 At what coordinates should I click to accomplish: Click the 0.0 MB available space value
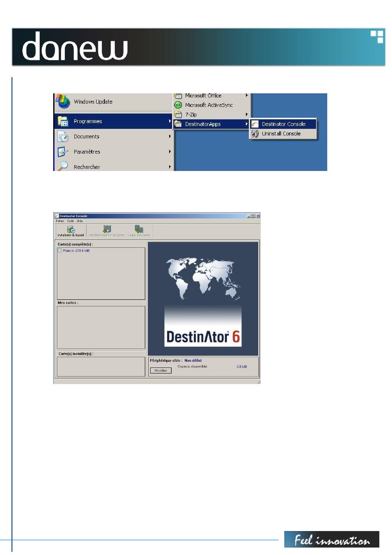242,367
